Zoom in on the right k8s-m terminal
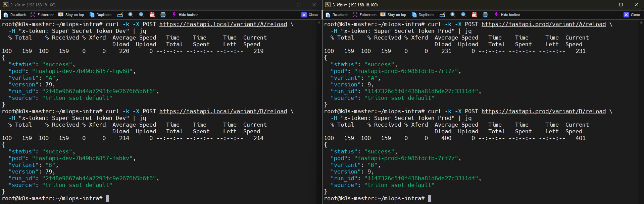This screenshot has height=204, width=644. pos(453,15)
